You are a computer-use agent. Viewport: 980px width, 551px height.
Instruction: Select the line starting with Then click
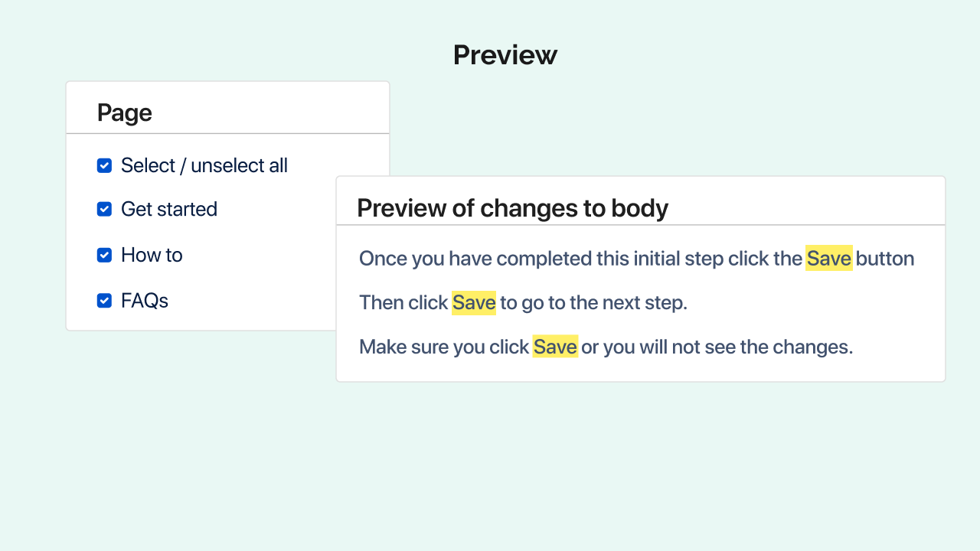pos(523,302)
